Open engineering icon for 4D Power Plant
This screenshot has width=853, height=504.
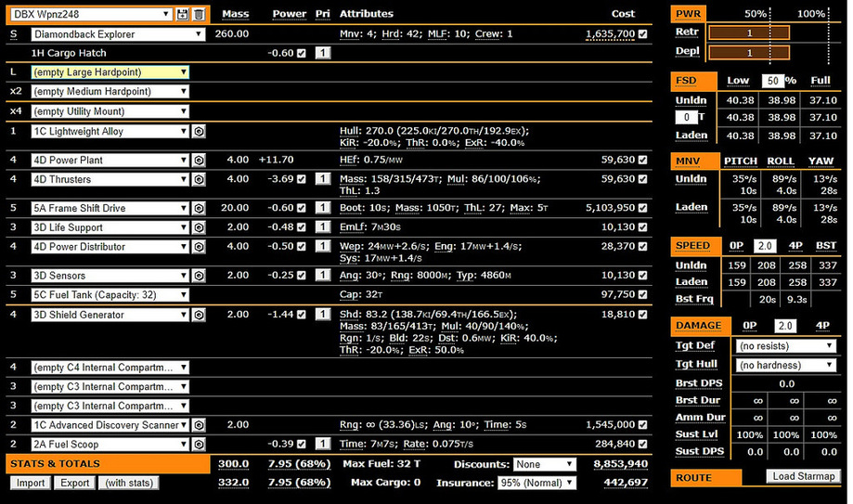pyautogui.click(x=199, y=161)
